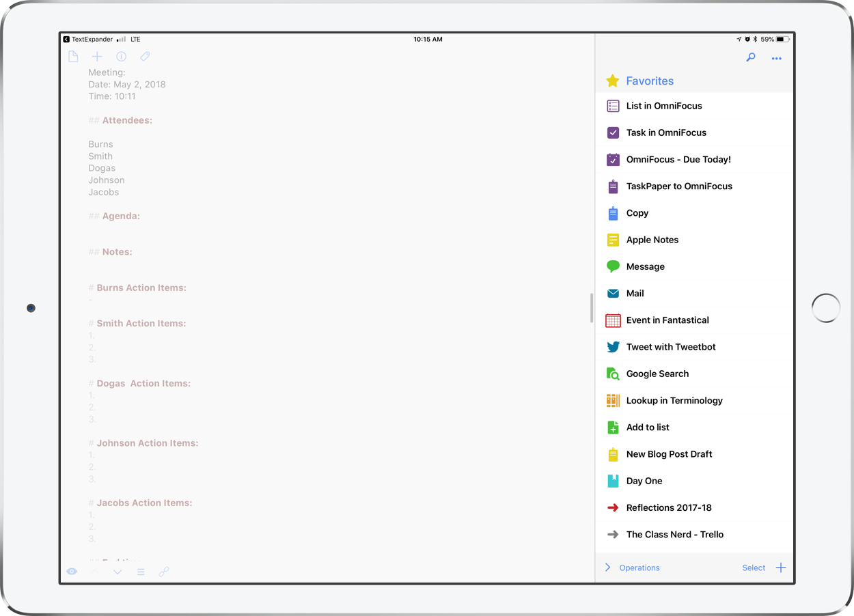Viewport: 854px width, 616px height.
Task: Run the Mail action
Action: pyautogui.click(x=694, y=293)
